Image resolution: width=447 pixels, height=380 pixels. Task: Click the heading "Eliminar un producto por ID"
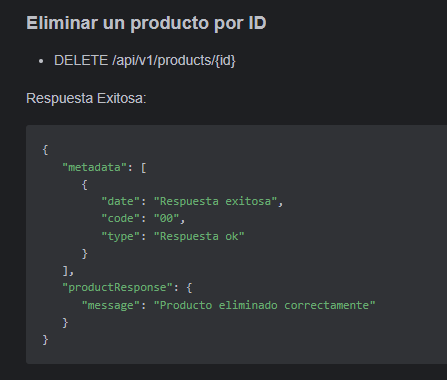coord(146,23)
